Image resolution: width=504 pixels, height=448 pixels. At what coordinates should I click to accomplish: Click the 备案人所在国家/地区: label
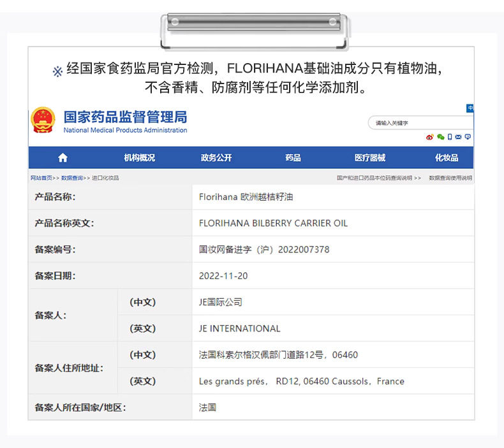(80, 408)
